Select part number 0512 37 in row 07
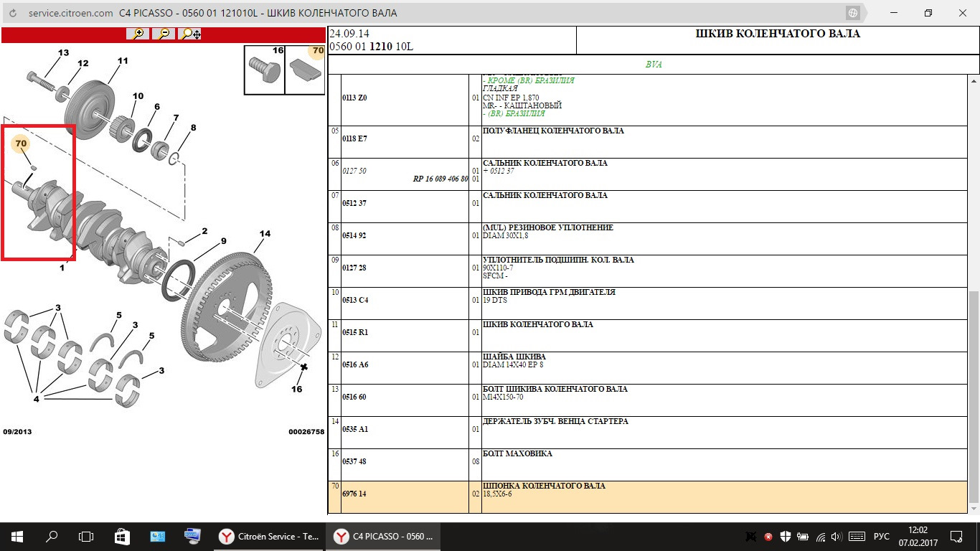The image size is (980, 551). coord(354,203)
